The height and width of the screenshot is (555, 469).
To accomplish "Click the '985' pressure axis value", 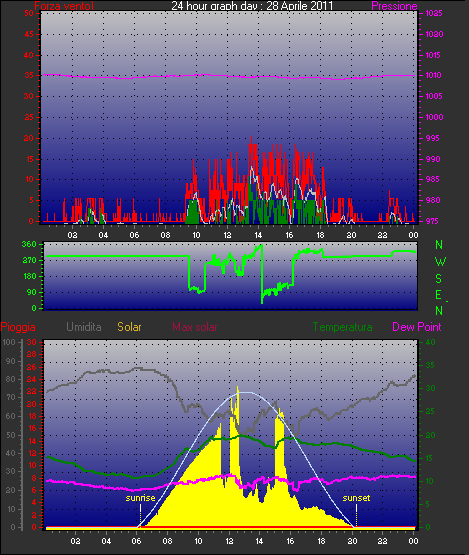I will (x=432, y=179).
